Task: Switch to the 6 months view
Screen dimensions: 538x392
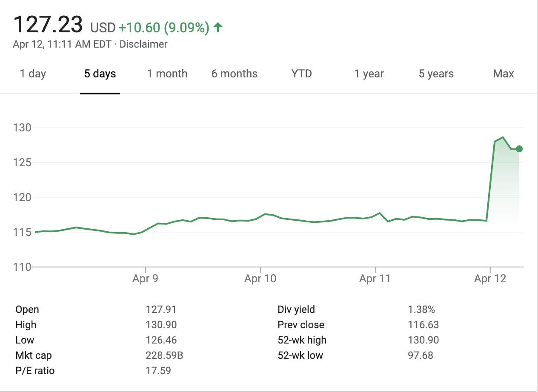Action: coord(235,74)
